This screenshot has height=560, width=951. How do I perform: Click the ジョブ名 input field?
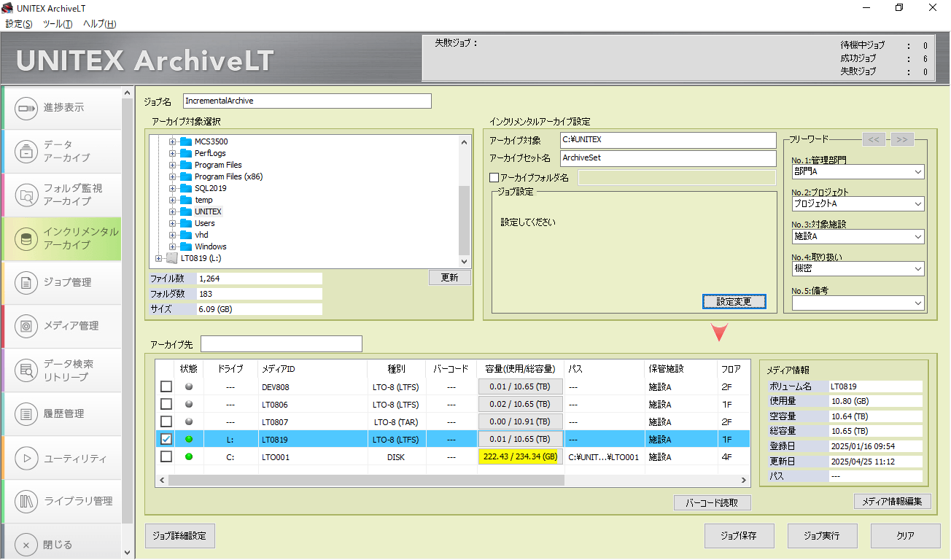click(306, 101)
